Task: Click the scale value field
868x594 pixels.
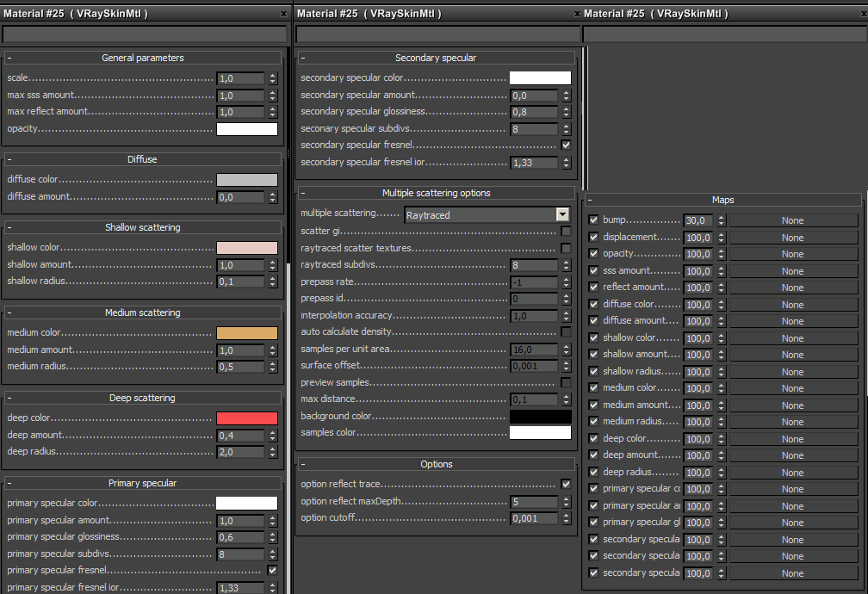Action: tap(241, 78)
